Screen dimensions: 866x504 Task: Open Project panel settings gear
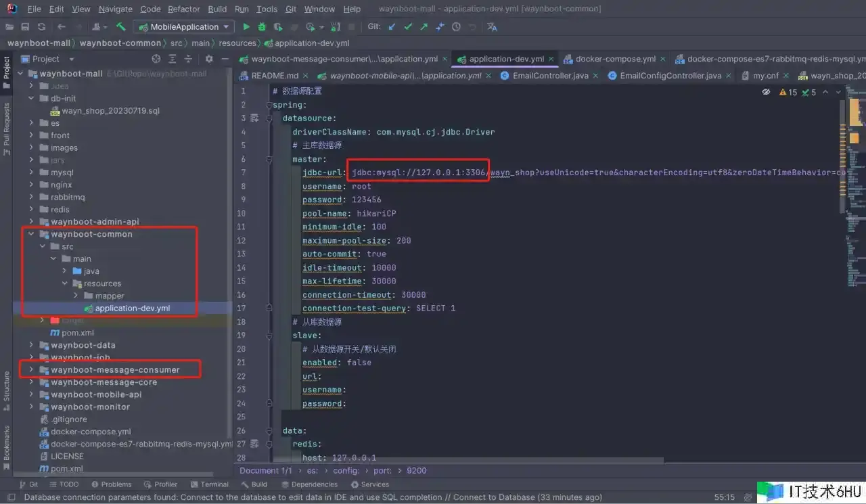209,59
